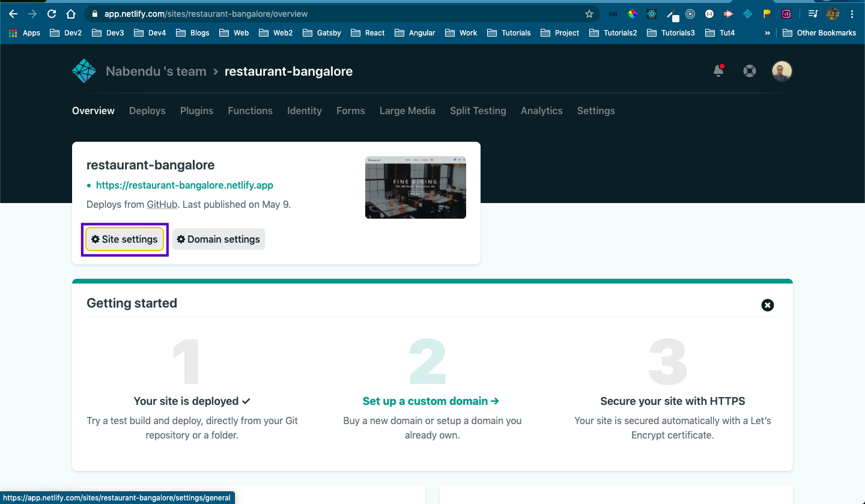The width and height of the screenshot is (865, 504).
Task: Open the notifications bell
Action: [718, 71]
